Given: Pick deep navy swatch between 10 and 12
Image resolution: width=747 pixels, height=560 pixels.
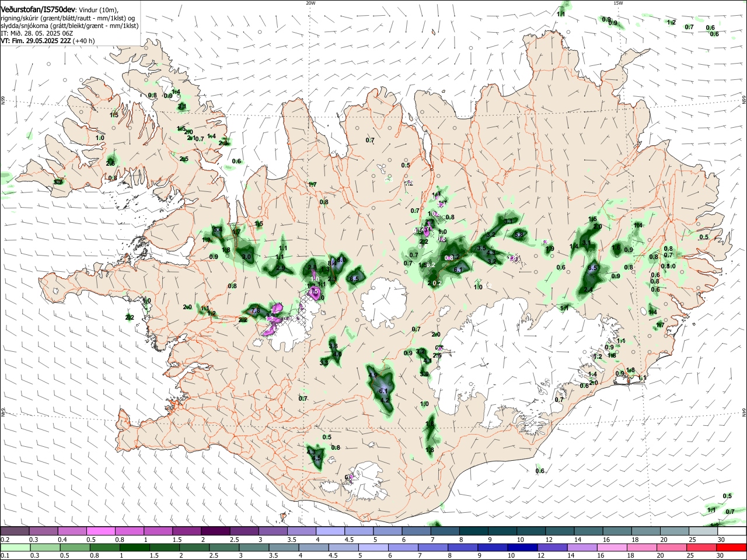Looking at the screenshot, I should (x=522, y=548).
